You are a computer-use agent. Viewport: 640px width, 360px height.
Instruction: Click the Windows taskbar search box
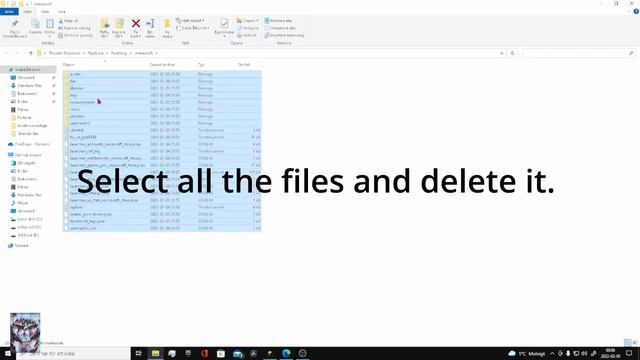(73, 353)
